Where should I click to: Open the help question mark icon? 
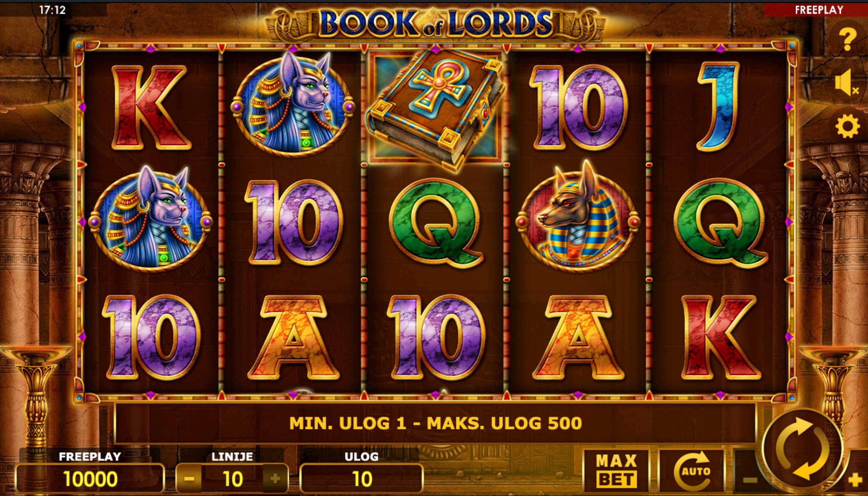(x=848, y=39)
